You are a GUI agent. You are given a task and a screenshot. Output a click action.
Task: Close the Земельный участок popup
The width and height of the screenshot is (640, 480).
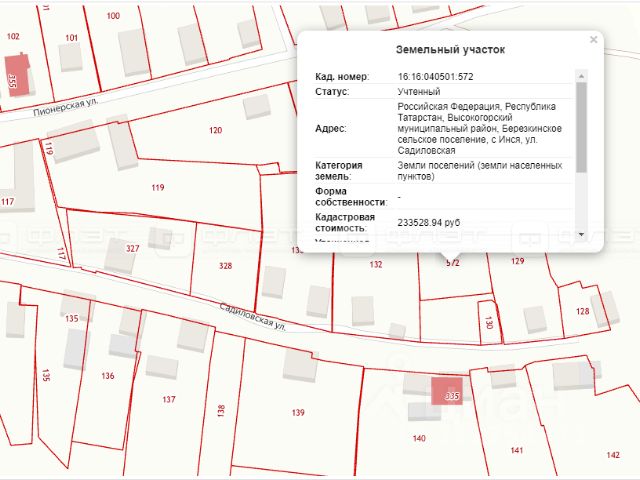593,40
